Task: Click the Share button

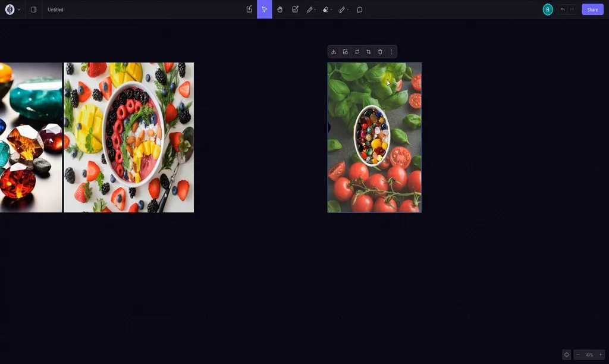Action: point(592,10)
